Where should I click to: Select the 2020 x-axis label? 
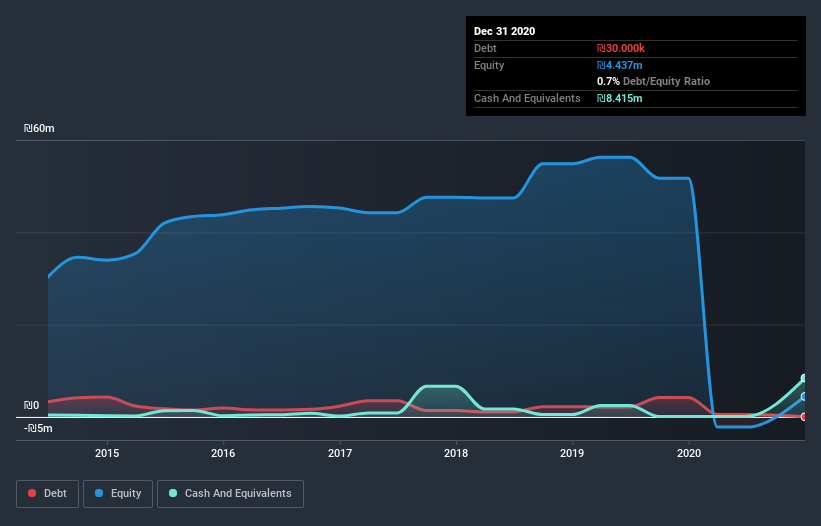tap(689, 452)
